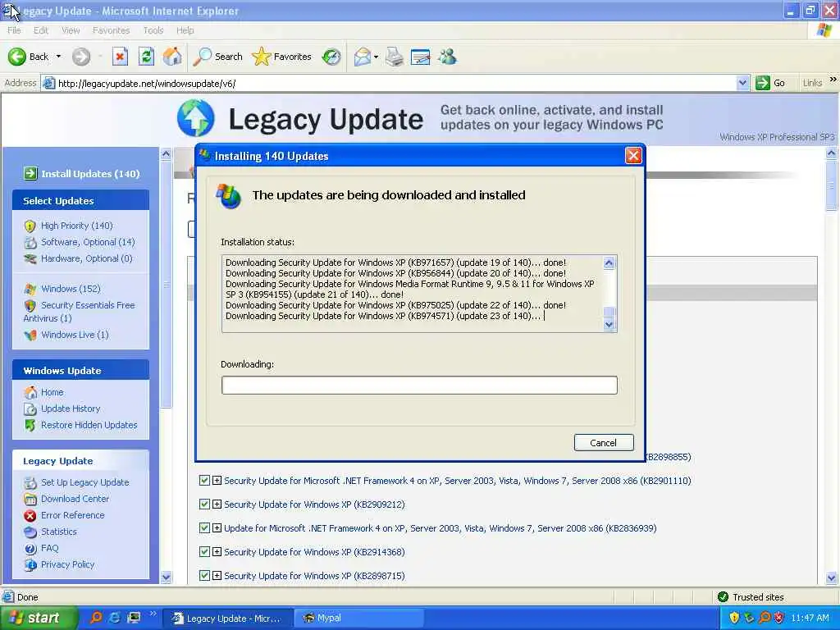Open the Help menu

click(185, 30)
